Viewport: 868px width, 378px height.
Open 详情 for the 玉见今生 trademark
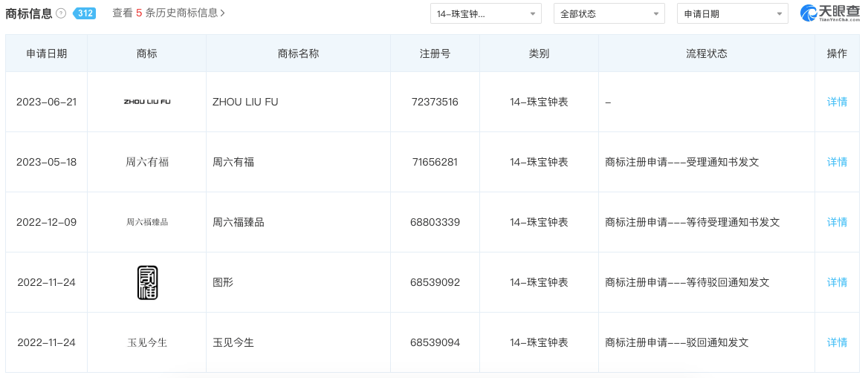click(837, 342)
